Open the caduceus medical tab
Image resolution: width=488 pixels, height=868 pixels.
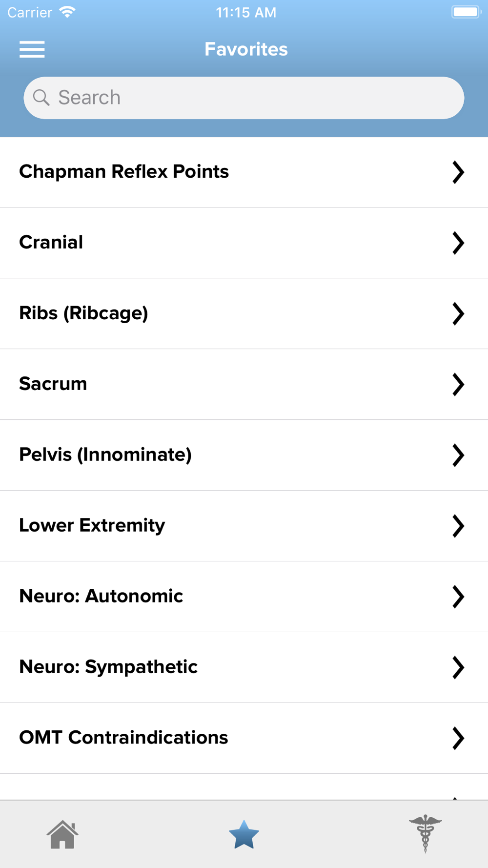425,833
